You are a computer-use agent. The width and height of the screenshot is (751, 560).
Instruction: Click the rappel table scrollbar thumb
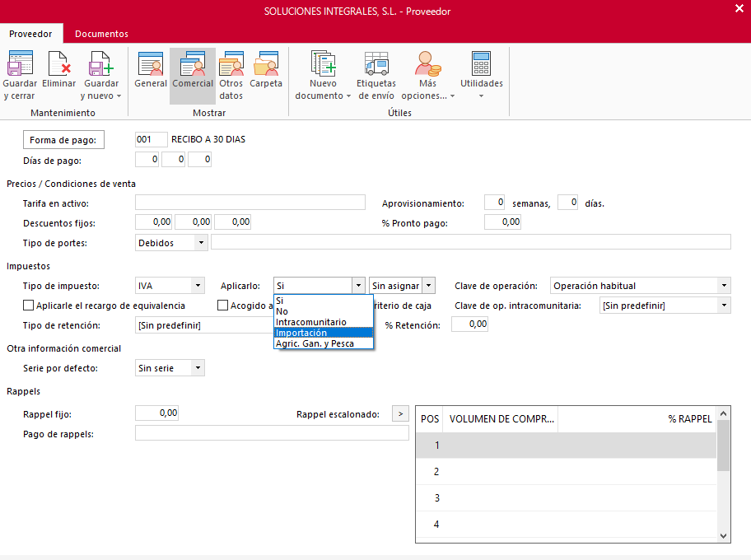(x=723, y=446)
